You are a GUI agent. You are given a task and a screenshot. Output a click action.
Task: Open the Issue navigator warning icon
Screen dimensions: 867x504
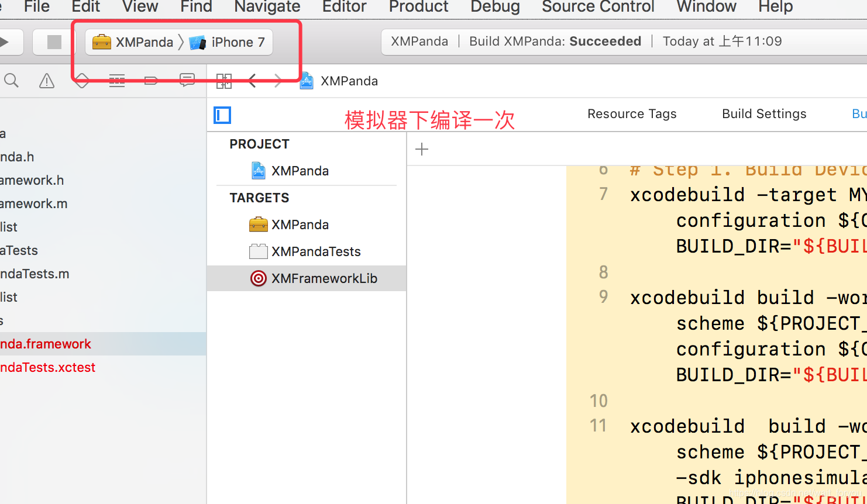47,81
